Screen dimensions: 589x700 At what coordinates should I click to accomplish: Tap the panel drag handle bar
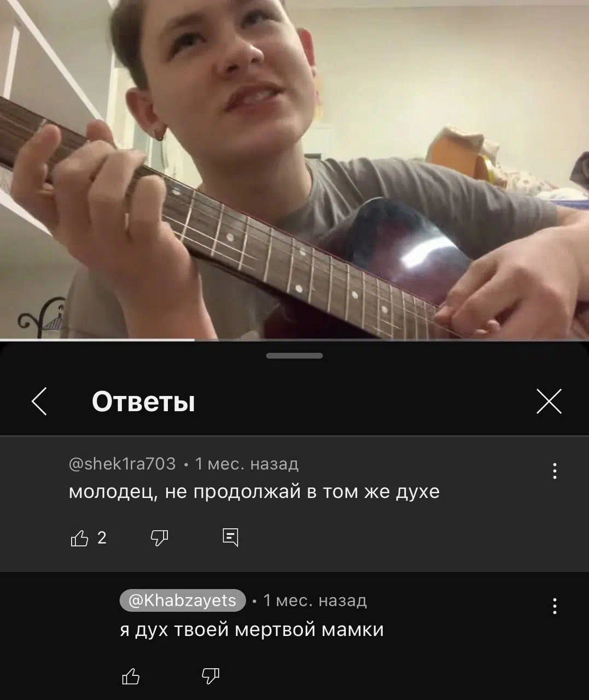[294, 356]
